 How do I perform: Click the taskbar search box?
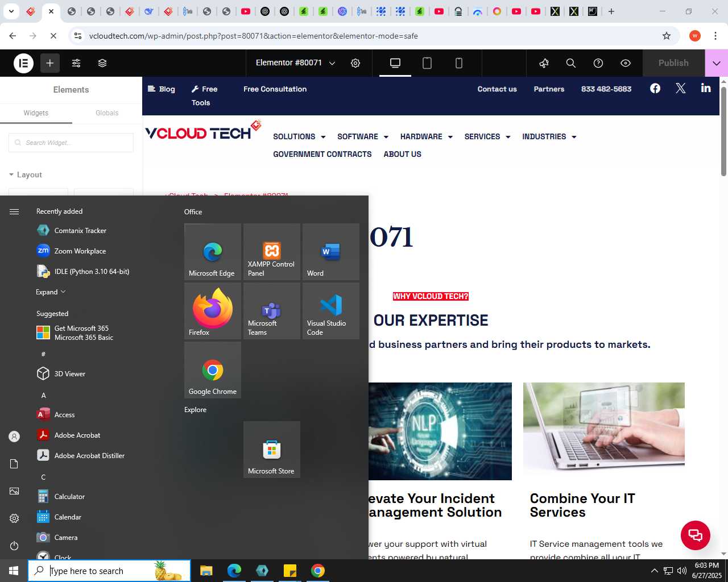click(x=109, y=571)
